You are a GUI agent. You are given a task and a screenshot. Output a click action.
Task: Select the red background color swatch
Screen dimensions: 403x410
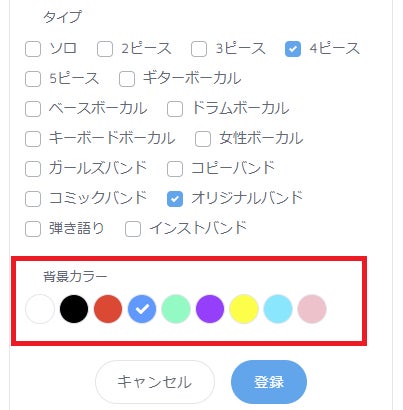pos(108,309)
